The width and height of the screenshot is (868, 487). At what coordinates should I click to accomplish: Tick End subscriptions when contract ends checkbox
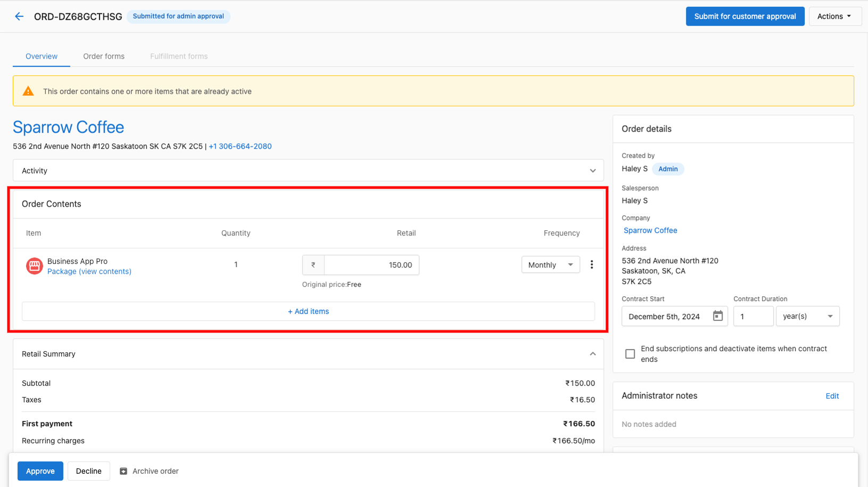(x=630, y=354)
